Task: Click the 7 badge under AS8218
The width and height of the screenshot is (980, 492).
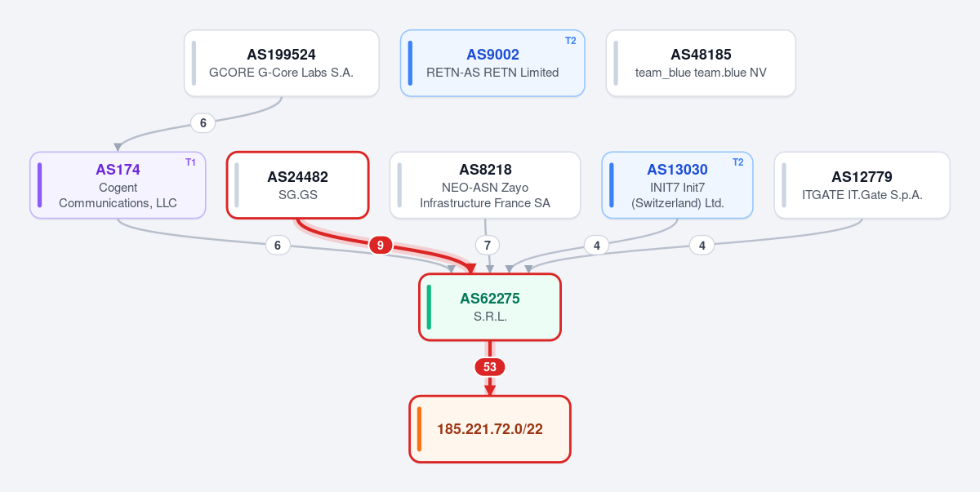Action: click(x=488, y=245)
